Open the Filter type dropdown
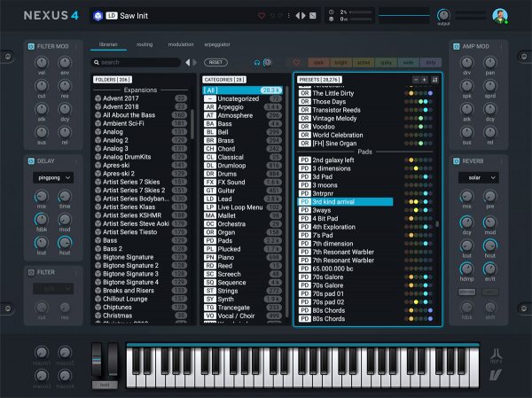This screenshot has height=398, width=532. pos(52,288)
